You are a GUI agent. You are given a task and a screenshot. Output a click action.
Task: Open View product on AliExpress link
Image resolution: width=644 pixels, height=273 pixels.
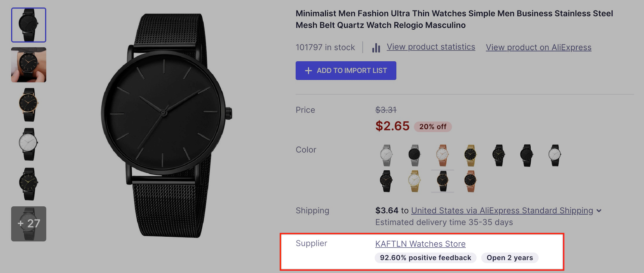click(538, 47)
